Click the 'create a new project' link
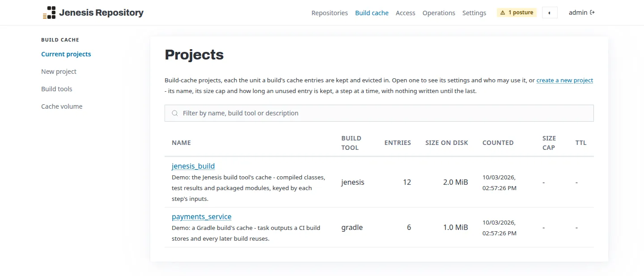 point(565,81)
